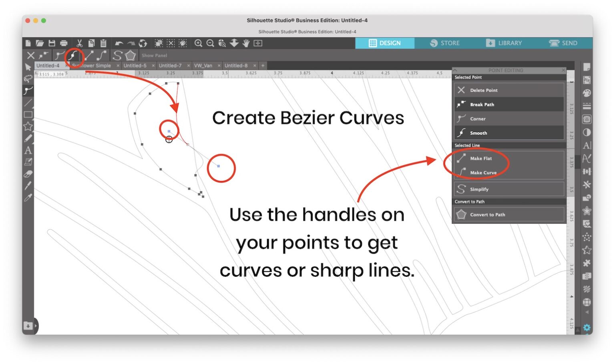Image resolution: width=615 pixels, height=364 pixels.
Task: Select the Draw Rectangle tool
Action: pos(28,115)
